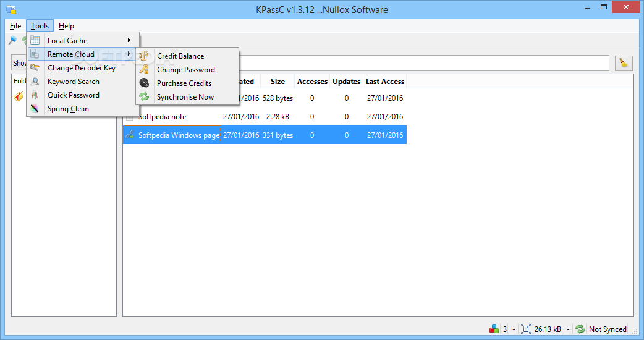Select Credit Balance in submenu
The height and width of the screenshot is (340, 644).
[187, 56]
